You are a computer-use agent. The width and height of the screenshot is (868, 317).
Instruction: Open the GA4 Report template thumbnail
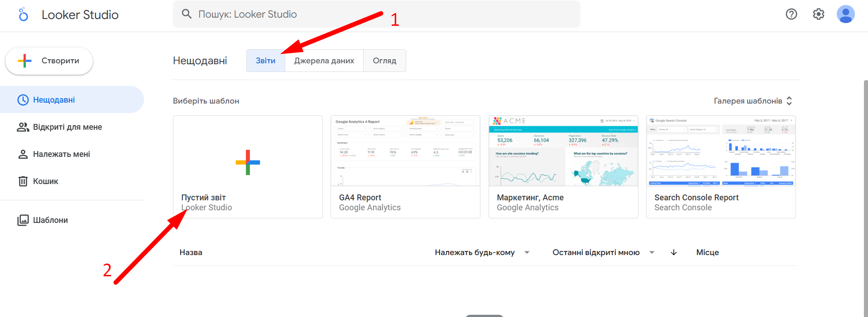[x=405, y=151]
